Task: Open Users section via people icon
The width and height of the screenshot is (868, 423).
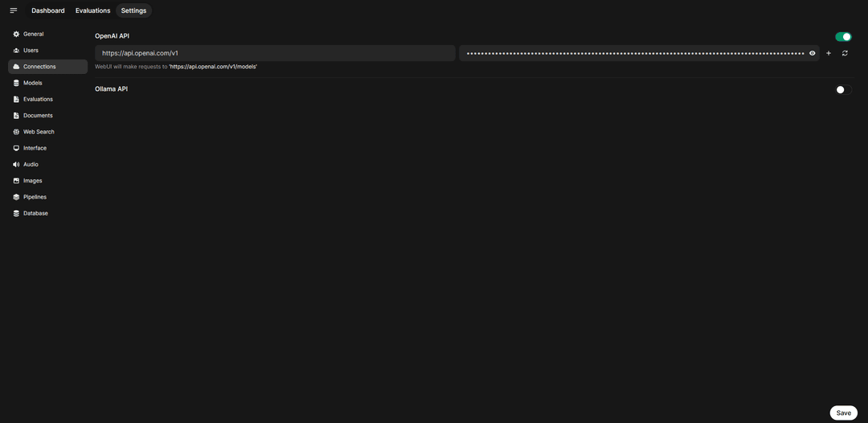Action: click(x=16, y=51)
